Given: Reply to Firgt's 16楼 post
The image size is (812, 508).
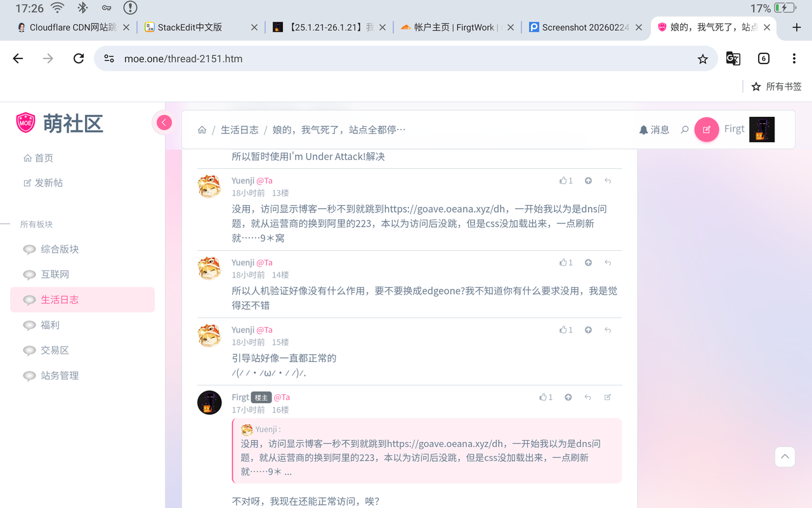Looking at the screenshot, I should [x=588, y=398].
